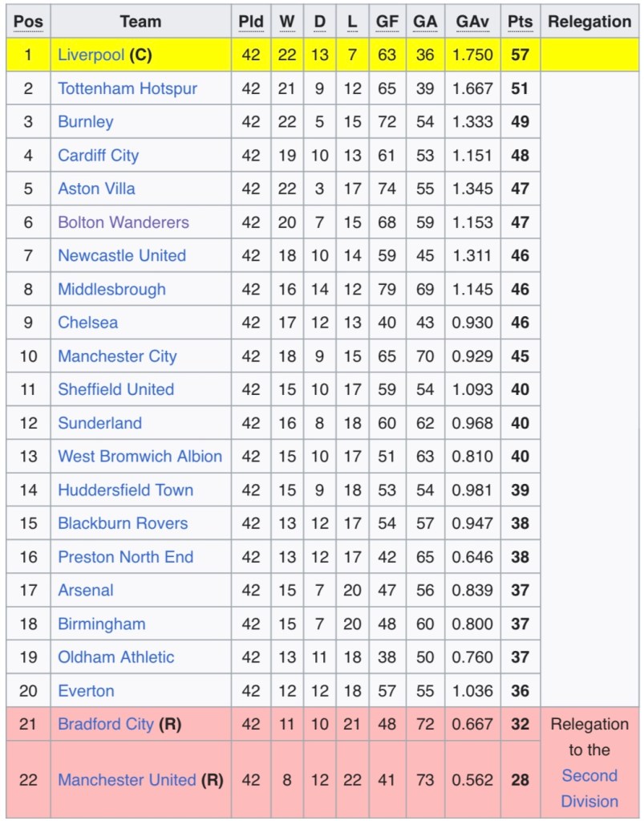The image size is (644, 821).
Task: Open the Chelsea team link
Action: tap(87, 323)
